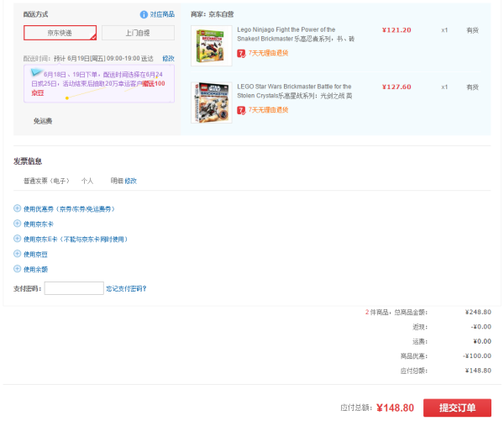Open 忘记支付密码? link
The image size is (504, 421).
pyautogui.click(x=126, y=289)
